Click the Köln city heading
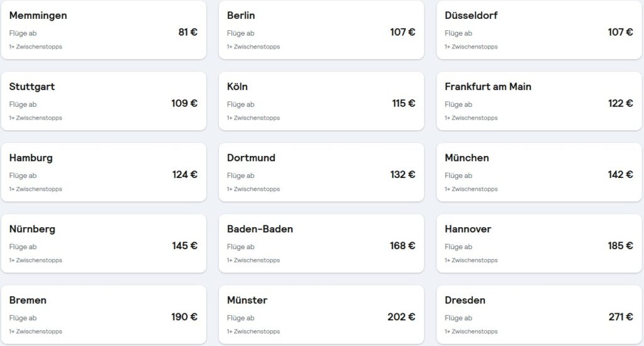Viewport: 644px width, 346px height. point(237,87)
